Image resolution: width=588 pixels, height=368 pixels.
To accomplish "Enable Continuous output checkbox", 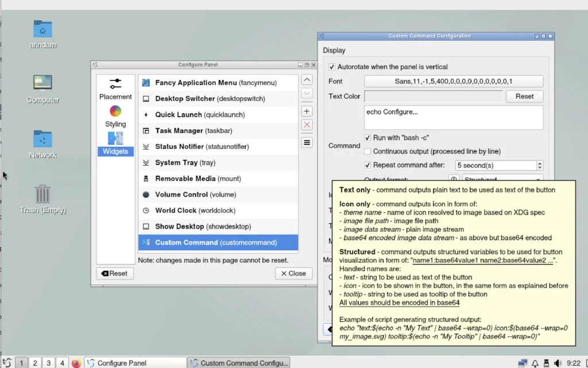I will click(367, 152).
